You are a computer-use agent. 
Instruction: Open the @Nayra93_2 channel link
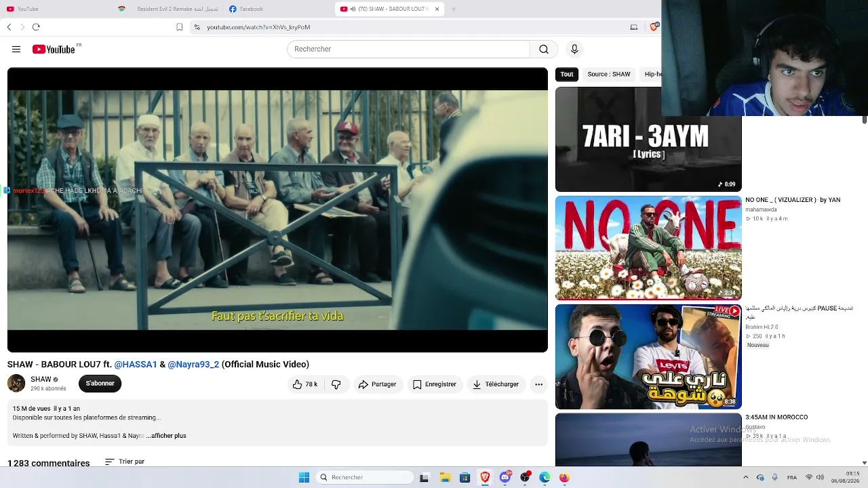click(193, 364)
